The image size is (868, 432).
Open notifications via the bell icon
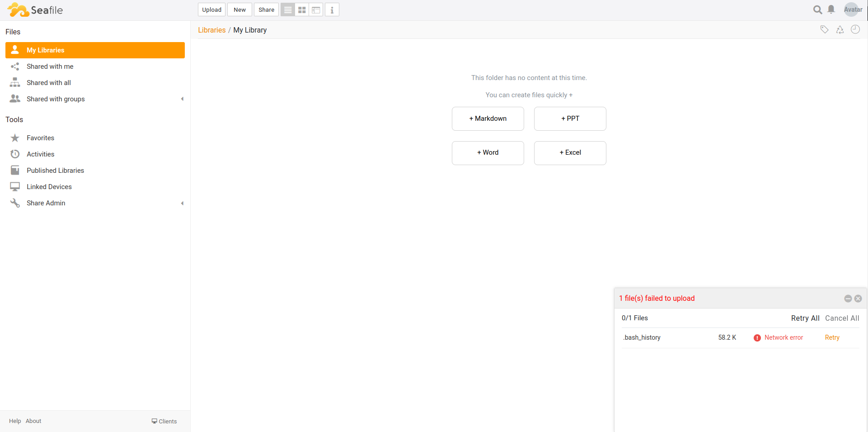pyautogui.click(x=832, y=9)
